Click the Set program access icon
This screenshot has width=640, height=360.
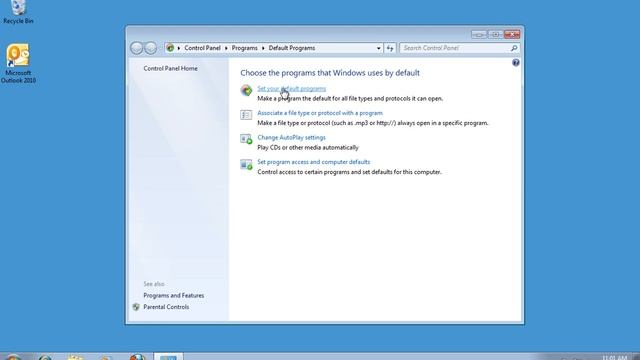pos(246,164)
